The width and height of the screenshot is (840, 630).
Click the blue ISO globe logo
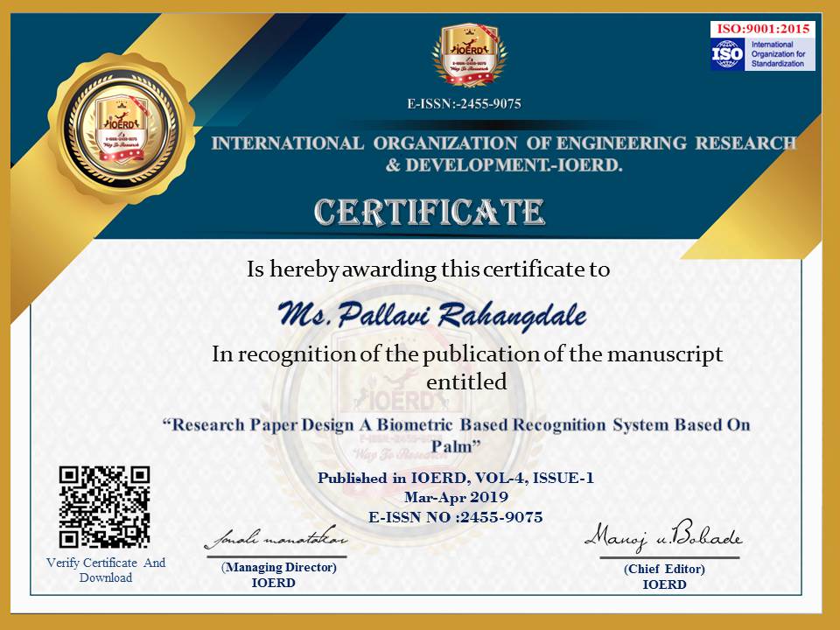pos(727,54)
